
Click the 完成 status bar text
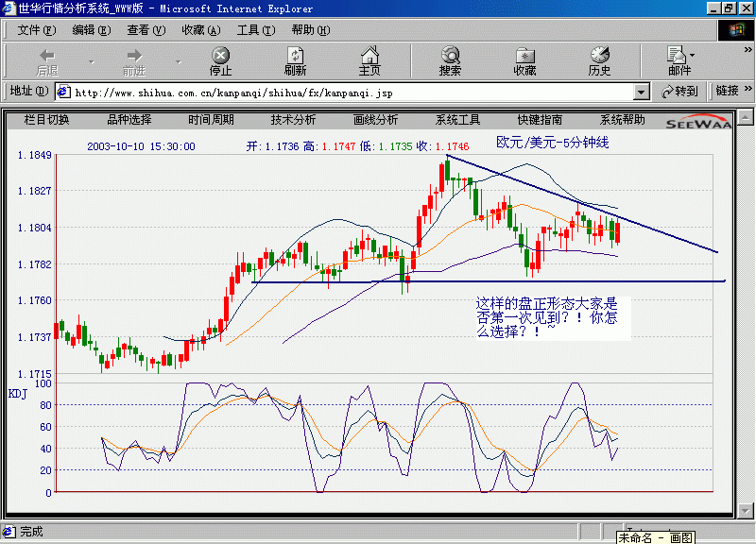(31, 532)
